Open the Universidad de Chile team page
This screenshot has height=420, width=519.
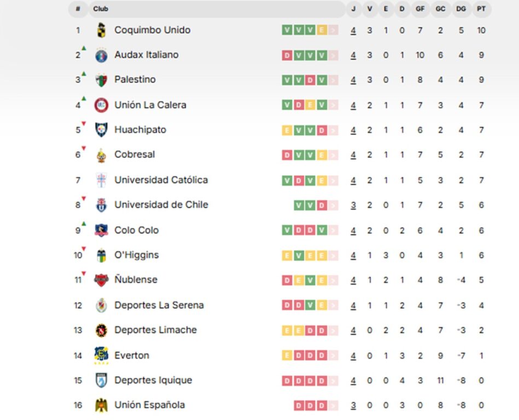(x=160, y=205)
